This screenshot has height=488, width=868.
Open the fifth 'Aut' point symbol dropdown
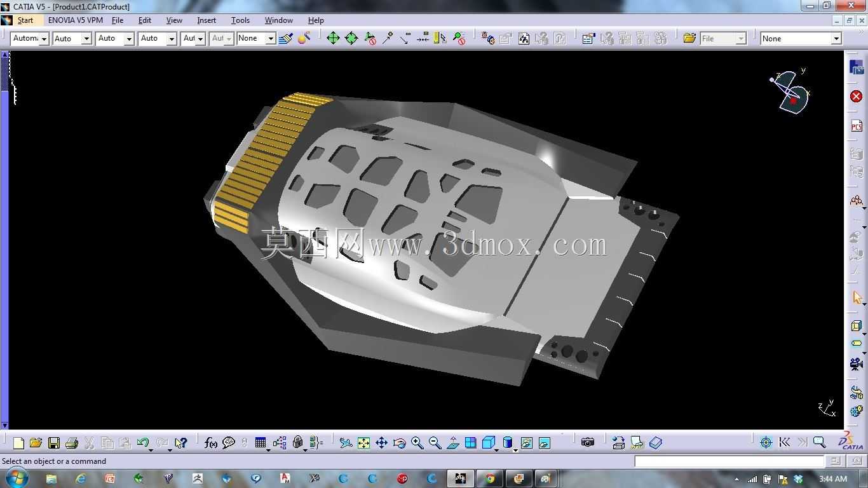click(x=200, y=39)
